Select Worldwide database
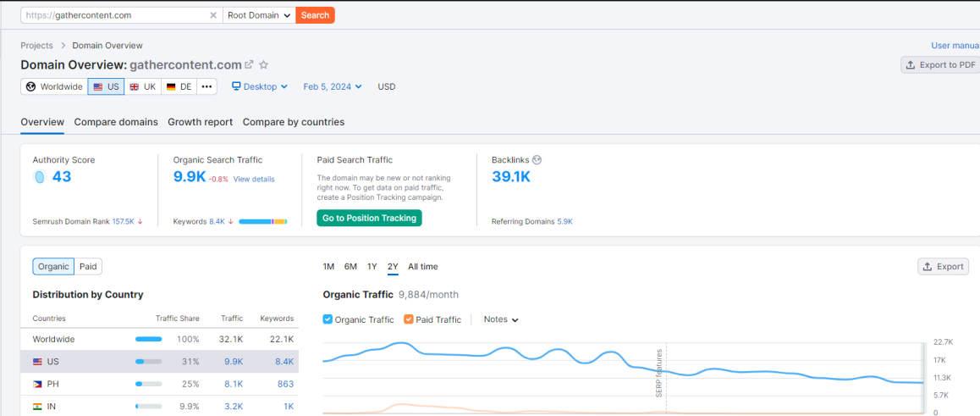The image size is (980, 416). point(54,86)
